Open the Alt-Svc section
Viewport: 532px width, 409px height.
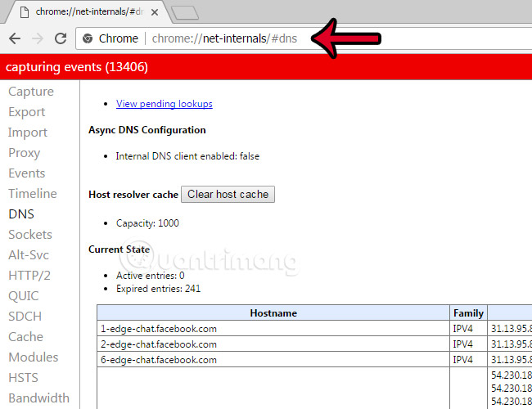pos(29,254)
